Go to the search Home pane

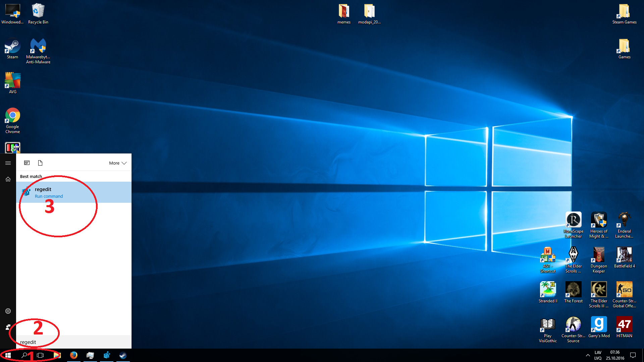coord(8,179)
